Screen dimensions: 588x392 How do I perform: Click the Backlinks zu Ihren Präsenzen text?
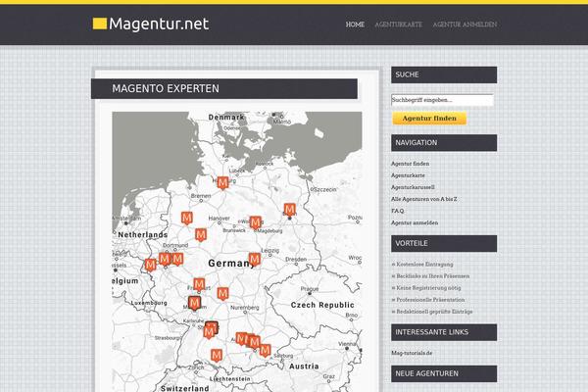[433, 275]
